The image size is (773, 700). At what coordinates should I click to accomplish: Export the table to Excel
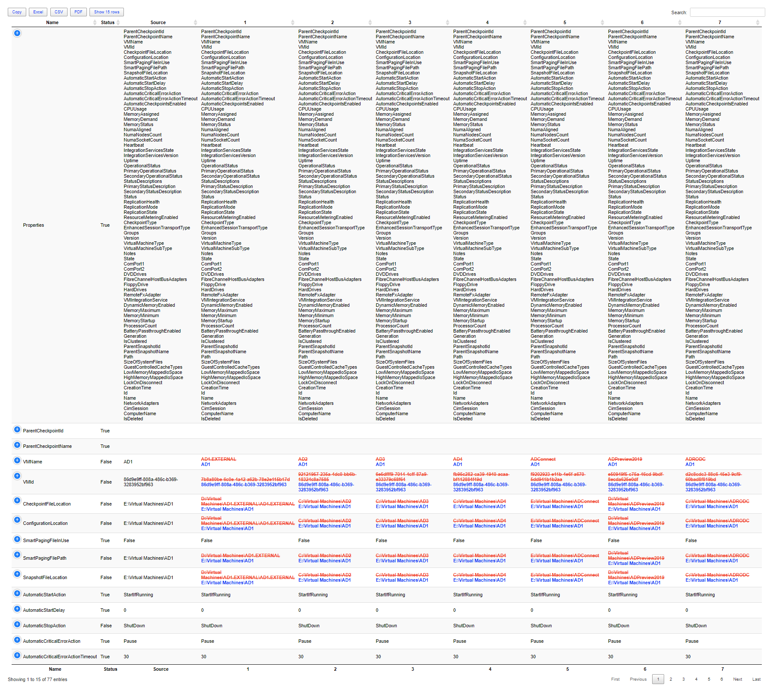[38, 12]
